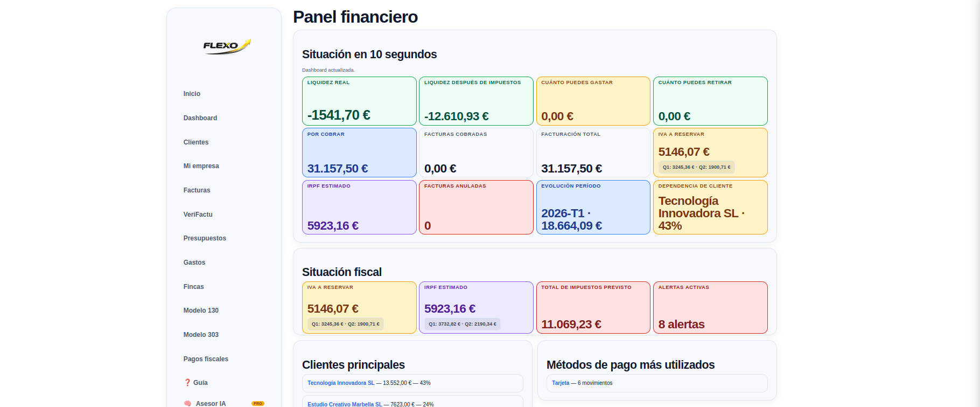
Task: Click the top IRPF estimado purple card
Action: (359, 207)
